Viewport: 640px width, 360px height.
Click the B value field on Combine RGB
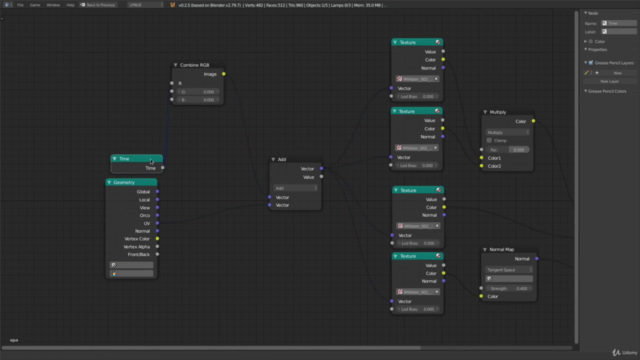(198, 100)
